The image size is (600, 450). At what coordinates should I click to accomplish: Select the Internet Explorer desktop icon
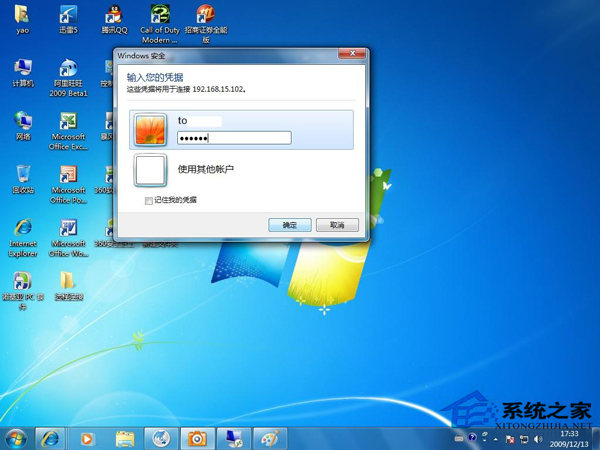tap(23, 237)
